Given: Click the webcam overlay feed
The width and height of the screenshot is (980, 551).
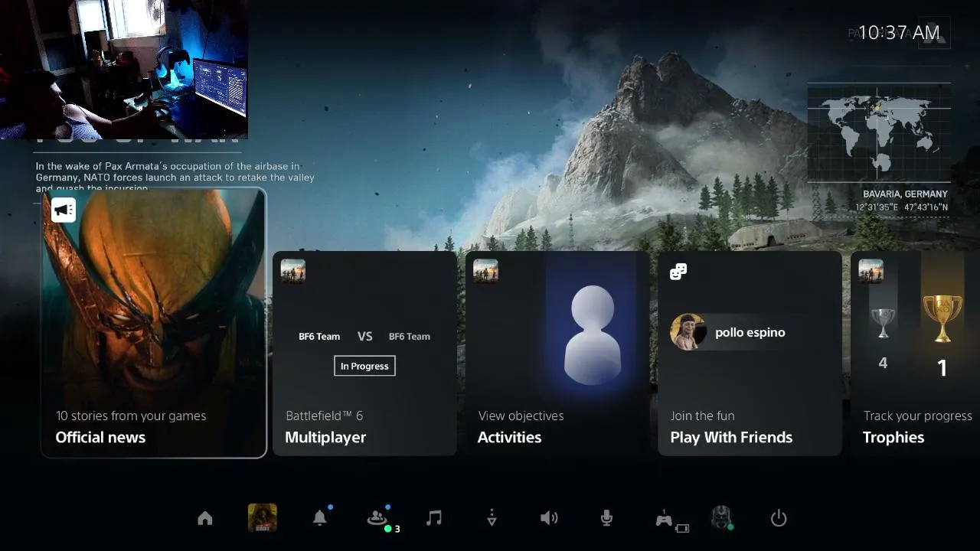Looking at the screenshot, I should (x=124, y=69).
